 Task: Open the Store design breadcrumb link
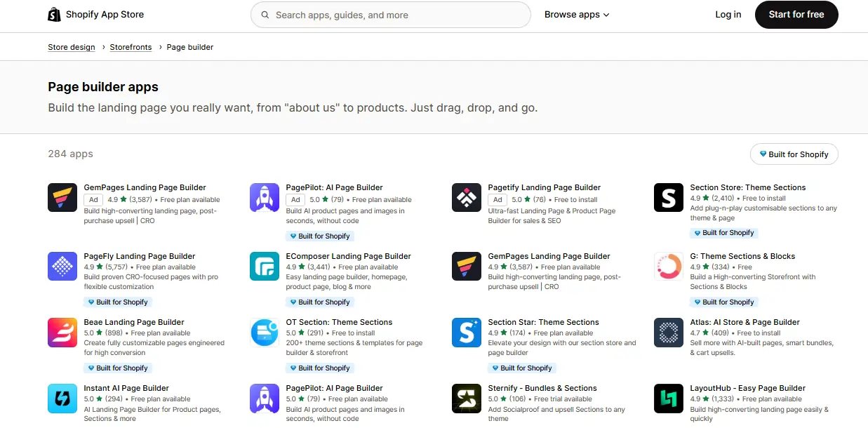pyautogui.click(x=71, y=46)
